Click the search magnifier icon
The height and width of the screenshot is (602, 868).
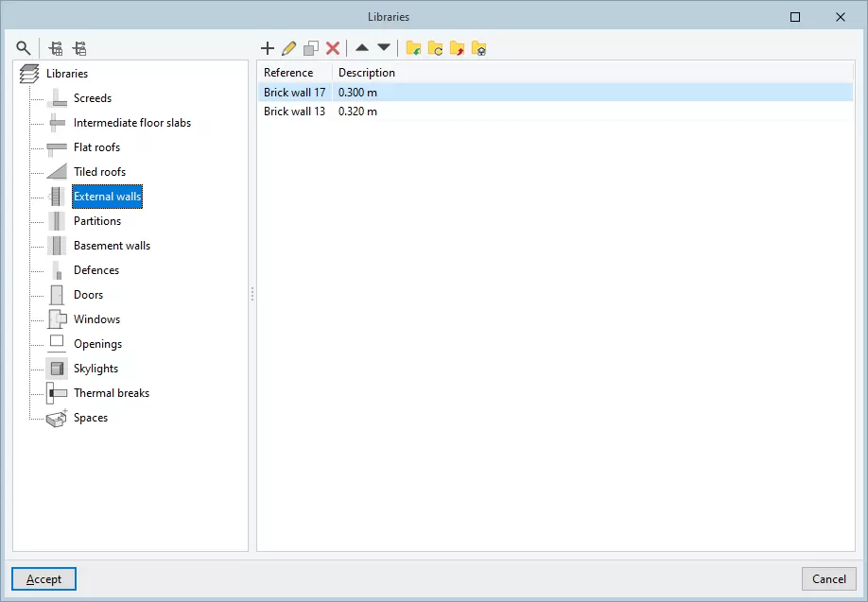[24, 48]
